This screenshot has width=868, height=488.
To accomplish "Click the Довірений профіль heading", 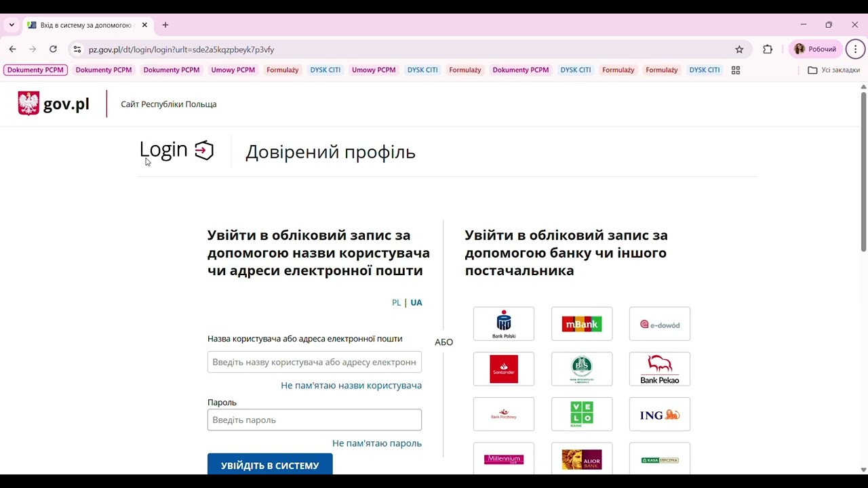I will click(x=330, y=152).
